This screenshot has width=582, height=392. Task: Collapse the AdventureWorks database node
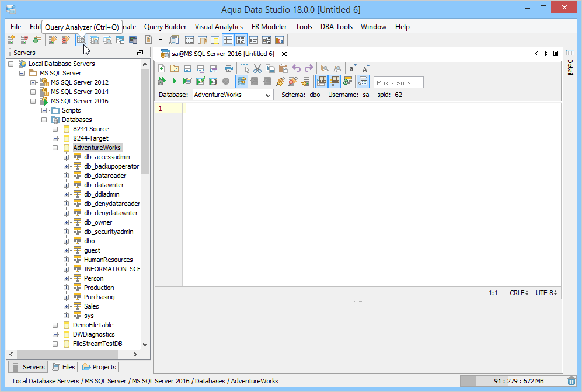tap(55, 148)
